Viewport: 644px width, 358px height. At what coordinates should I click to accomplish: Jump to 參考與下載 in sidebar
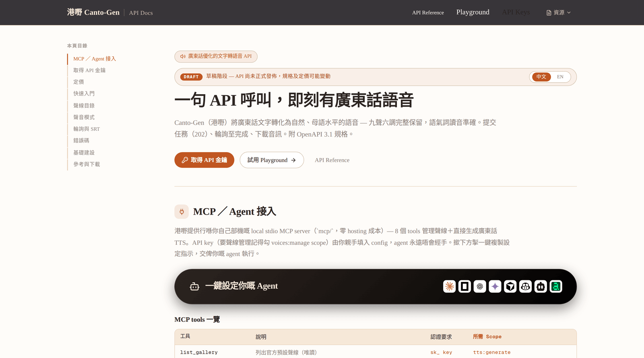point(87,164)
